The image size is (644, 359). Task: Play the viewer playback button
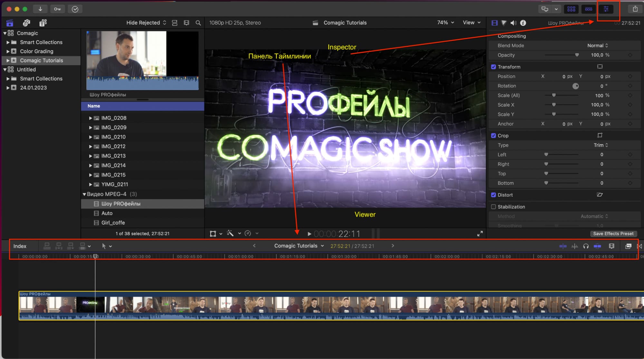pyautogui.click(x=309, y=234)
